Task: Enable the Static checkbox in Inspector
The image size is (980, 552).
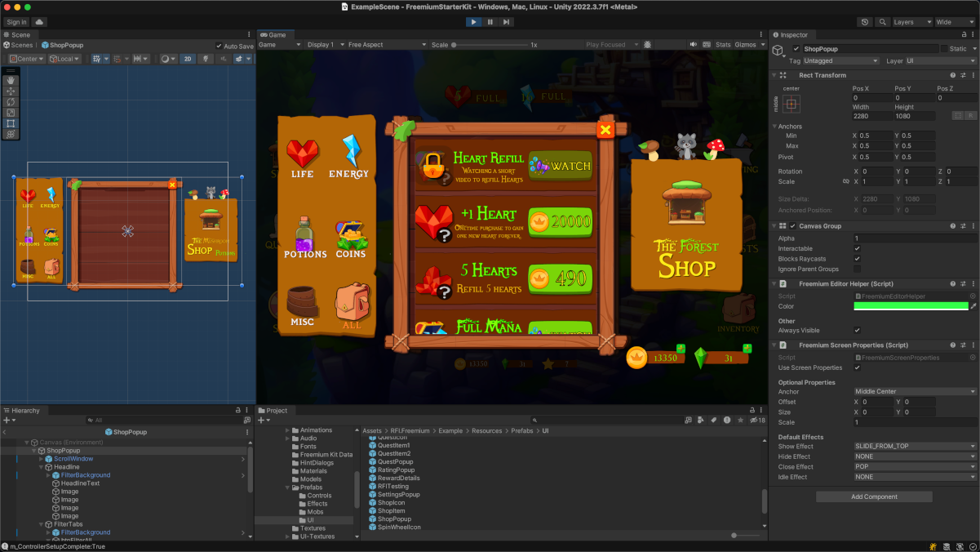Action: point(944,49)
